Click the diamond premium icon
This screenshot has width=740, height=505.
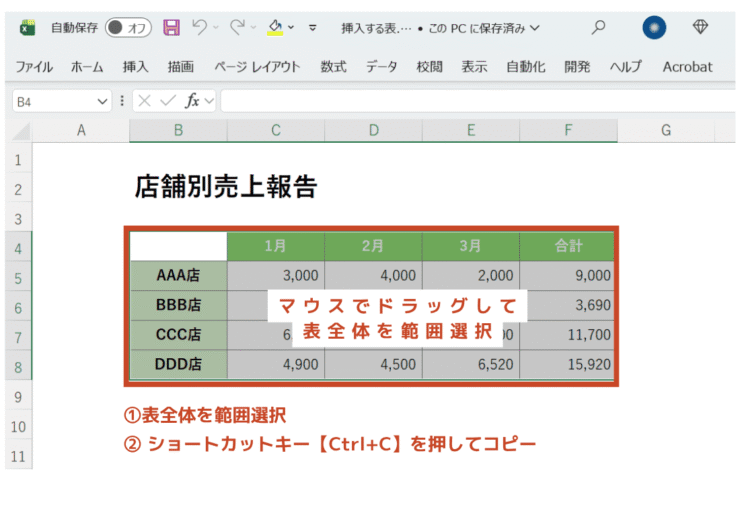point(700,27)
